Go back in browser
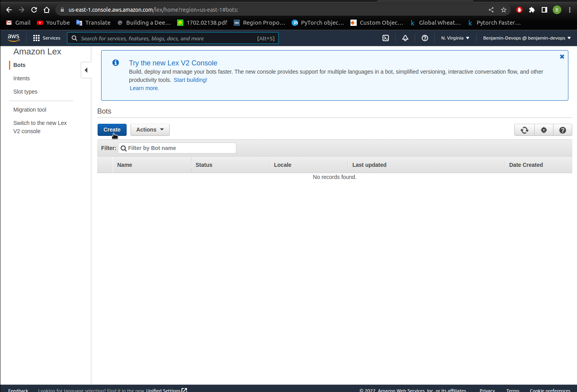 (9, 10)
